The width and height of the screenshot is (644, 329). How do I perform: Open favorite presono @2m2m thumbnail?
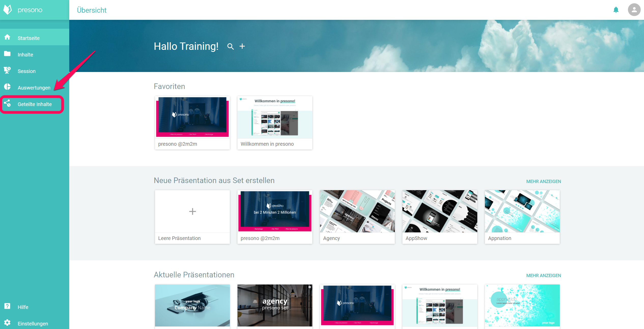(192, 117)
